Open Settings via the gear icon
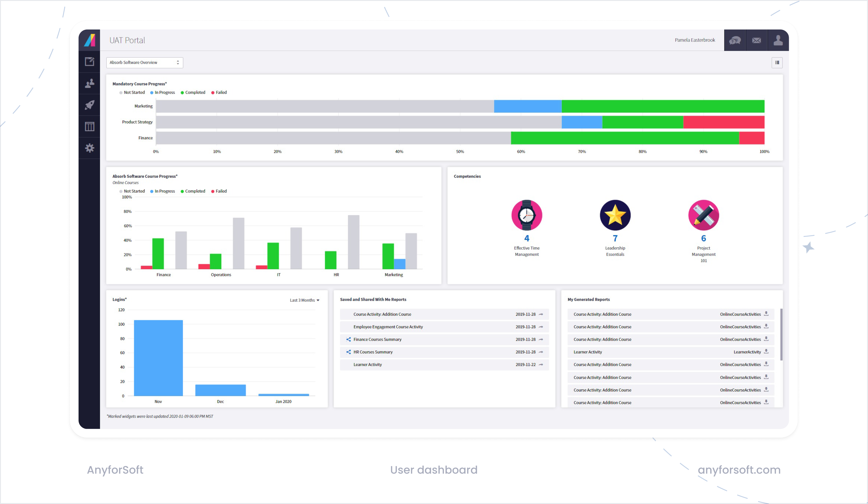 (89, 148)
